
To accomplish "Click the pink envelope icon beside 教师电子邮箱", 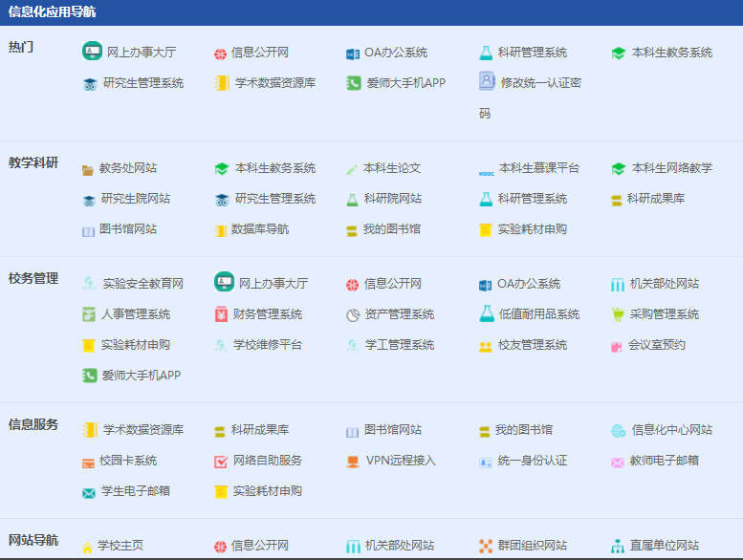I will click(x=618, y=463).
